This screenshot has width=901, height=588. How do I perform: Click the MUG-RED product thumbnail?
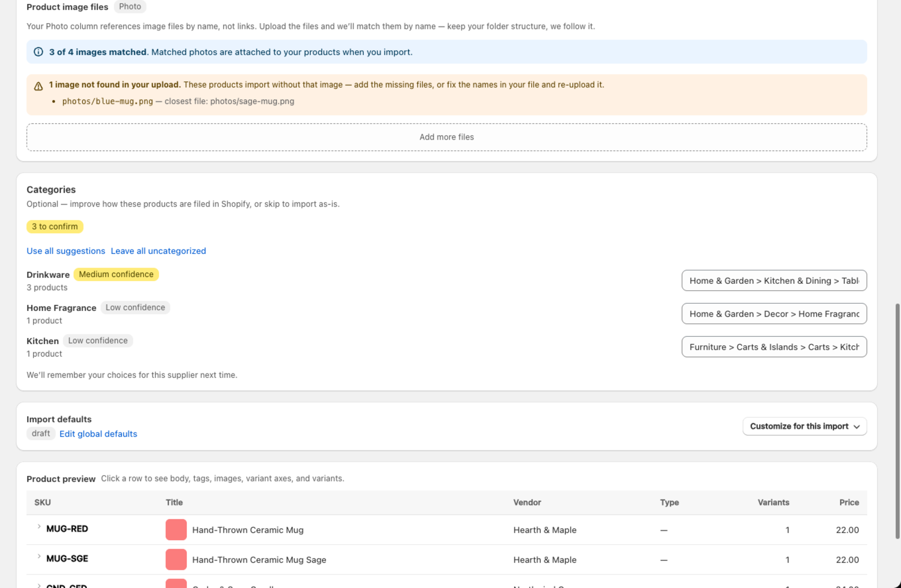[x=176, y=530]
